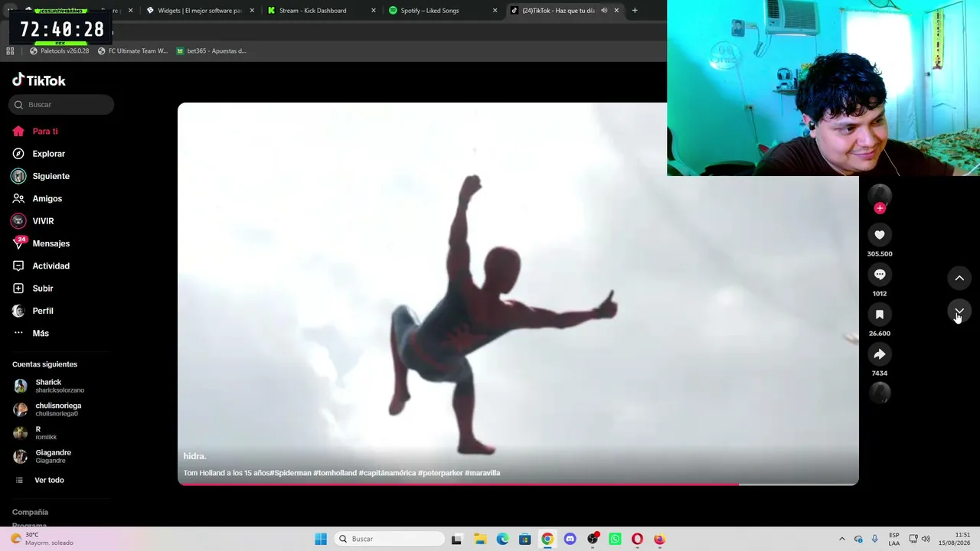Open WhatsApp from the taskbar
The image size is (980, 551).
[615, 539]
